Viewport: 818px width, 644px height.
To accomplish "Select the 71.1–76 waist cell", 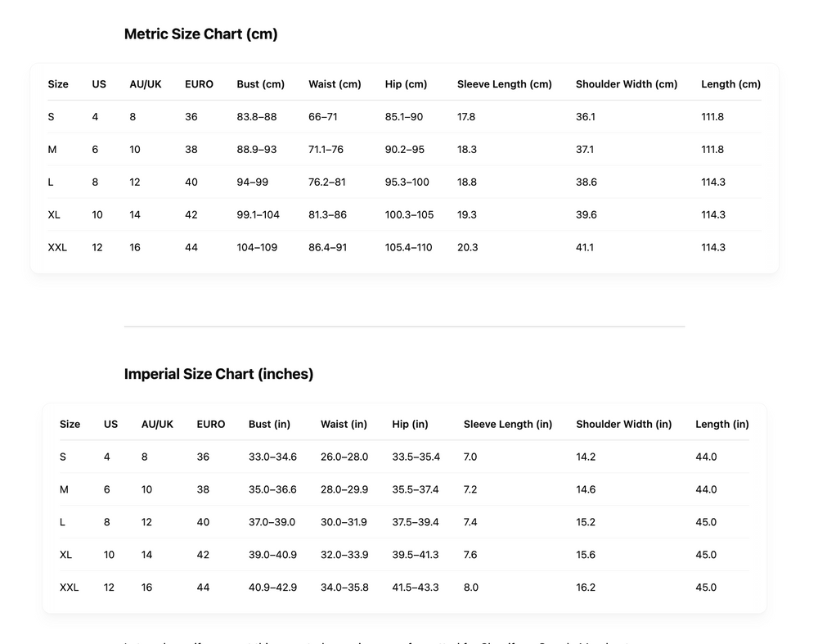I will click(x=326, y=150).
